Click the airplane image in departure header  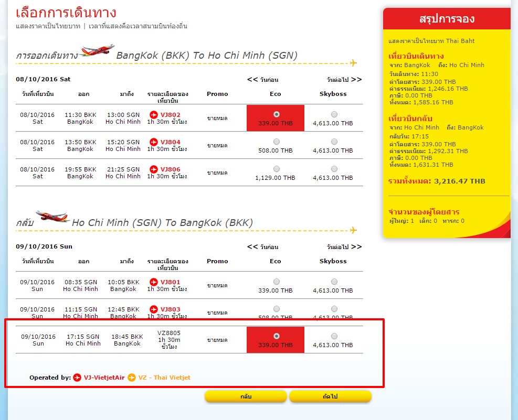coord(97,50)
